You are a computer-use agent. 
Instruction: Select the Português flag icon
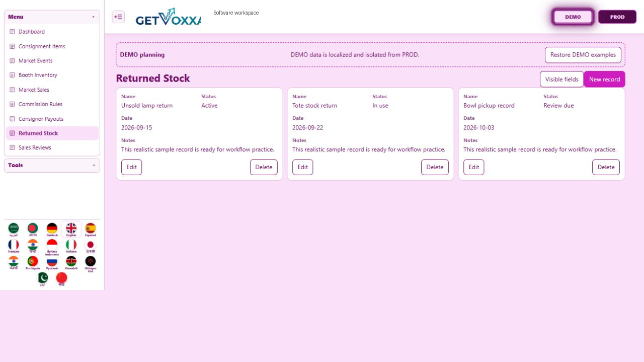pyautogui.click(x=33, y=263)
